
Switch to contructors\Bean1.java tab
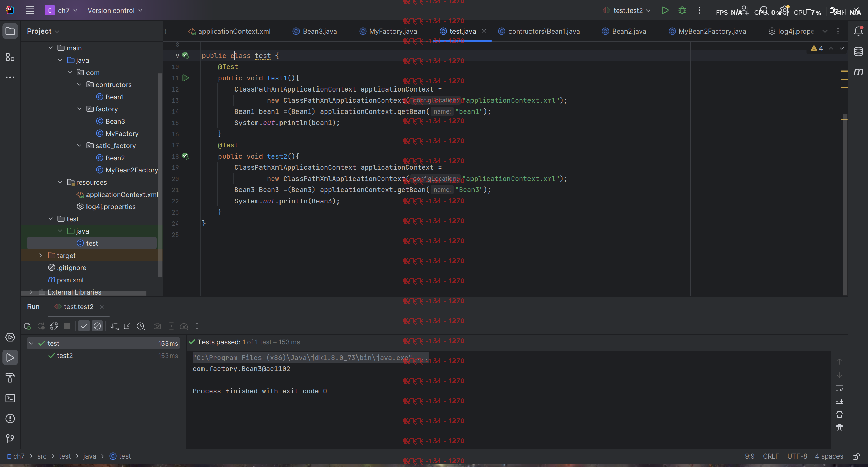539,31
